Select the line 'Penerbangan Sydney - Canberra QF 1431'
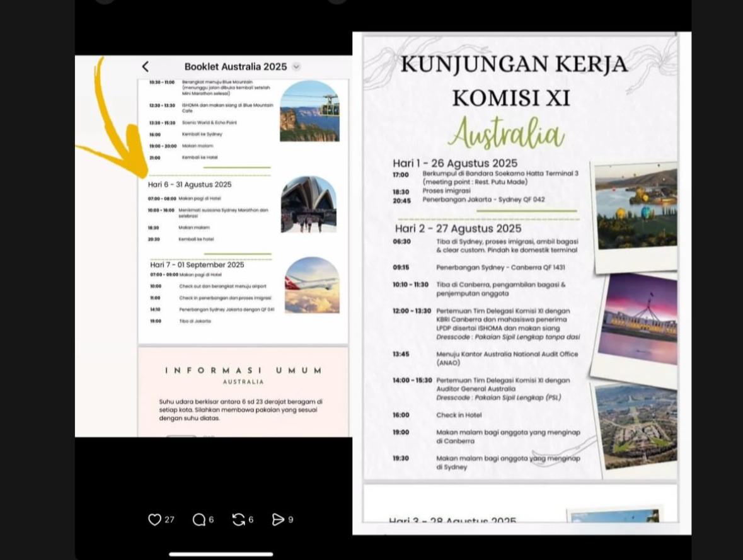 pos(500,267)
